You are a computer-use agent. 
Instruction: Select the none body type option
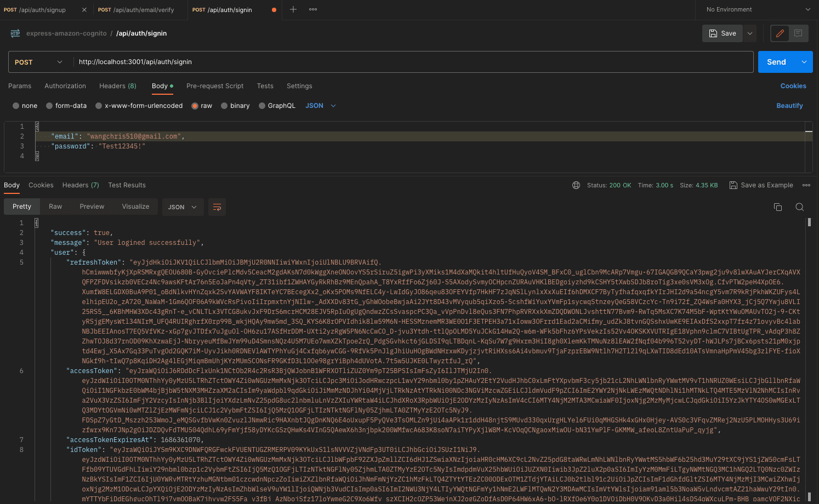click(16, 106)
